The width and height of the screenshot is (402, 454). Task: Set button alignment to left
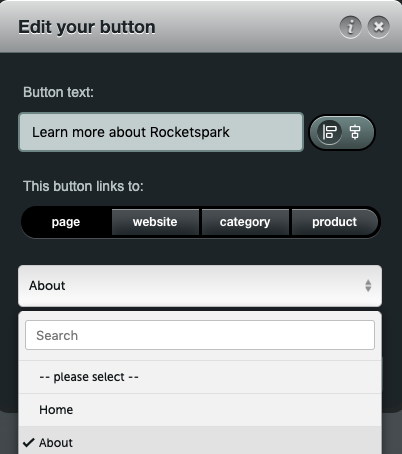[329, 132]
